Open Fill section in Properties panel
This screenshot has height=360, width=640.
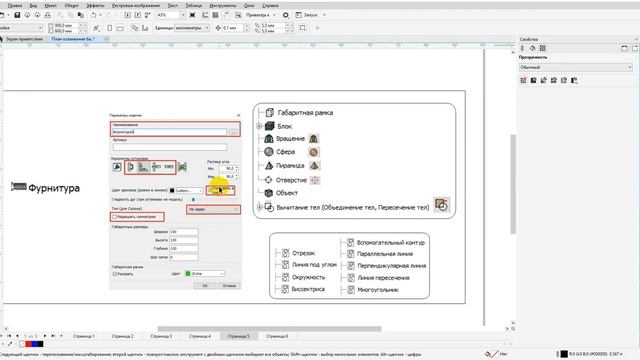click(x=532, y=48)
